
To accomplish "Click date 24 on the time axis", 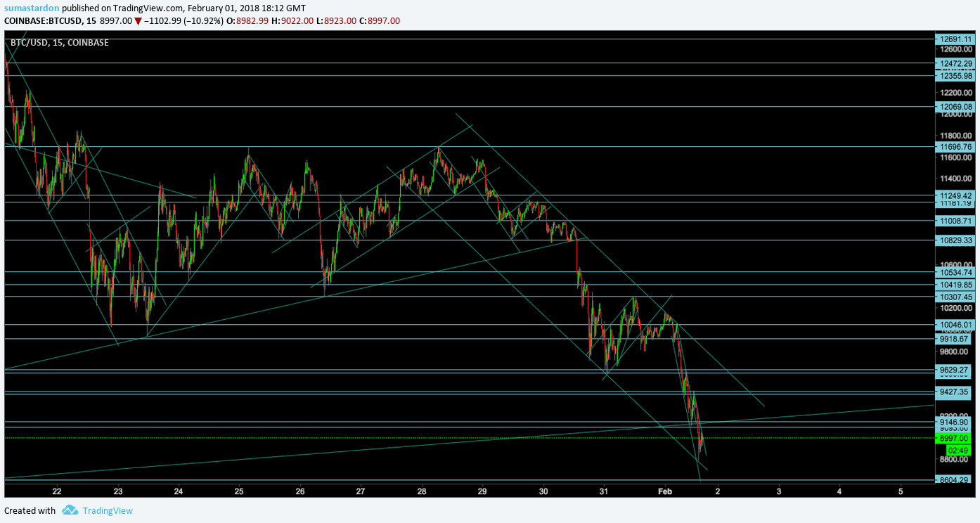I will 179,491.
